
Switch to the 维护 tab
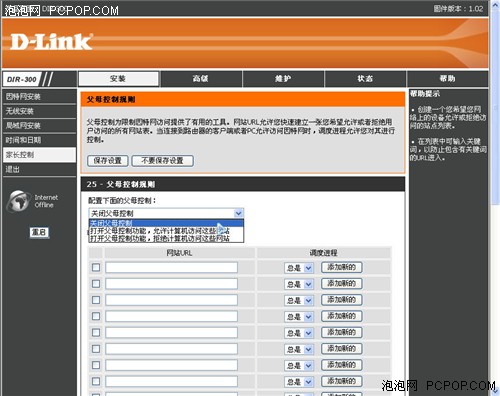pos(283,79)
